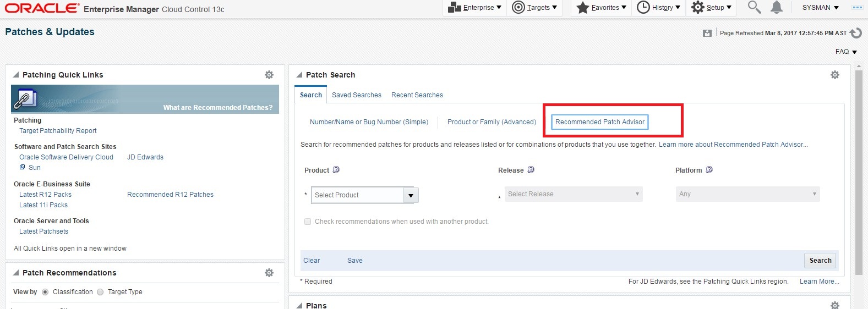Switch to the Saved Searches tab
The width and height of the screenshot is (868, 309).
point(356,95)
